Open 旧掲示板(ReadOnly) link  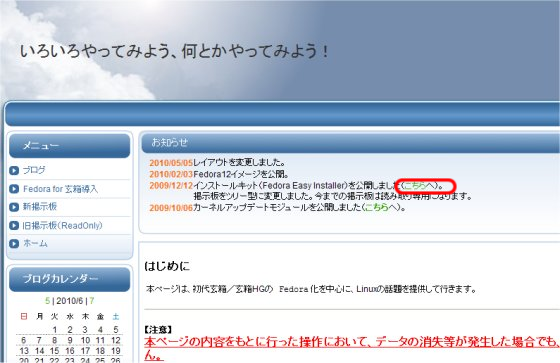[62, 225]
